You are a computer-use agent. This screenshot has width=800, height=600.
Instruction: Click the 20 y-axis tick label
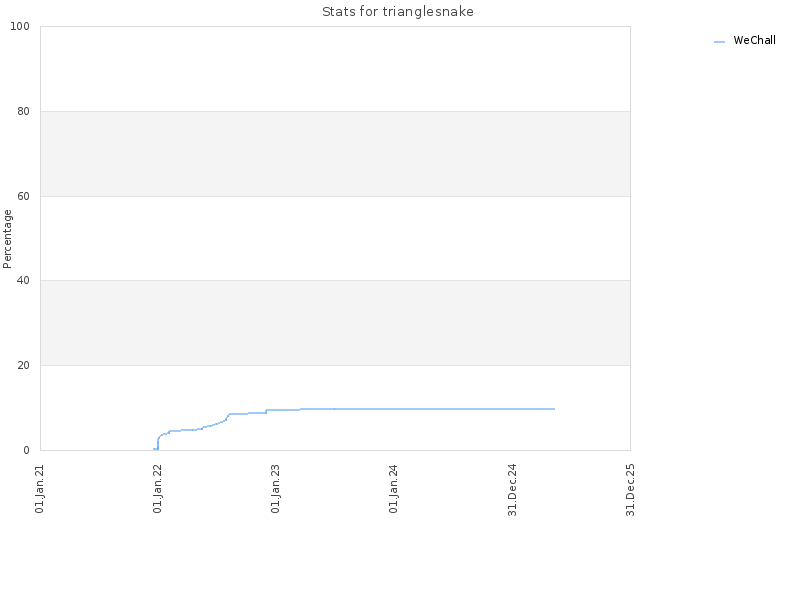pyautogui.click(x=23, y=365)
